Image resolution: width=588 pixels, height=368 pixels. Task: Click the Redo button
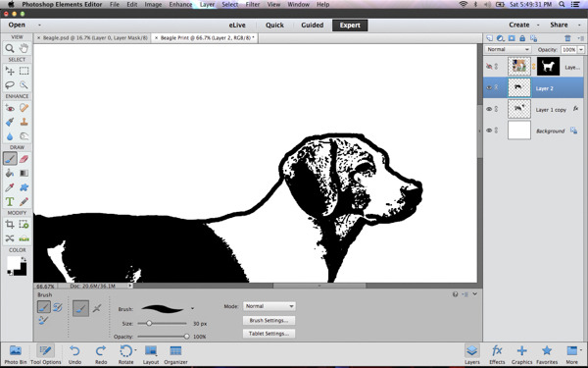101,355
